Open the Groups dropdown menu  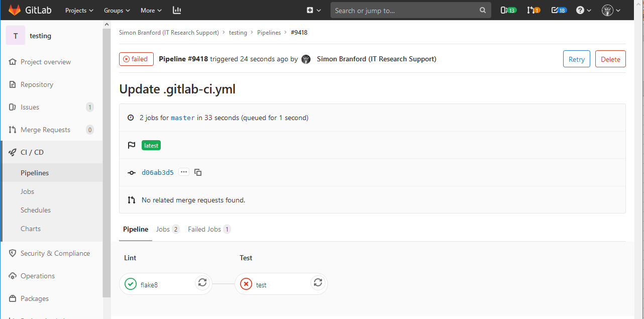[117, 10]
